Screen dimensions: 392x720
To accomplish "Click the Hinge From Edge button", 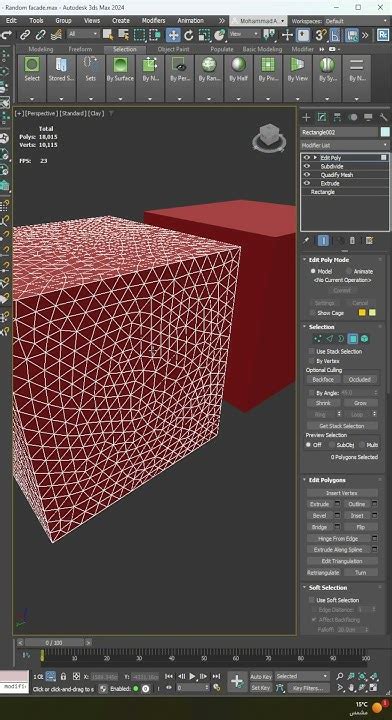I will [x=338, y=538].
